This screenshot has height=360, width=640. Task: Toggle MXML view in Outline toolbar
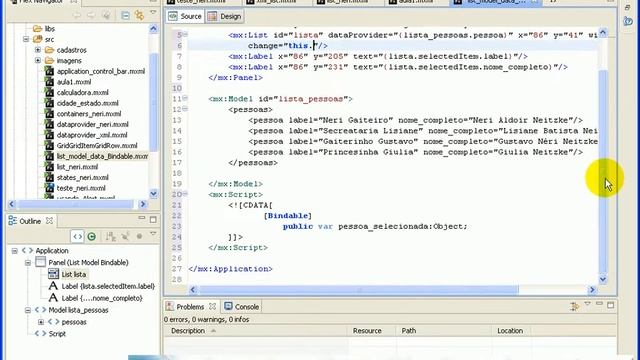pos(77,236)
